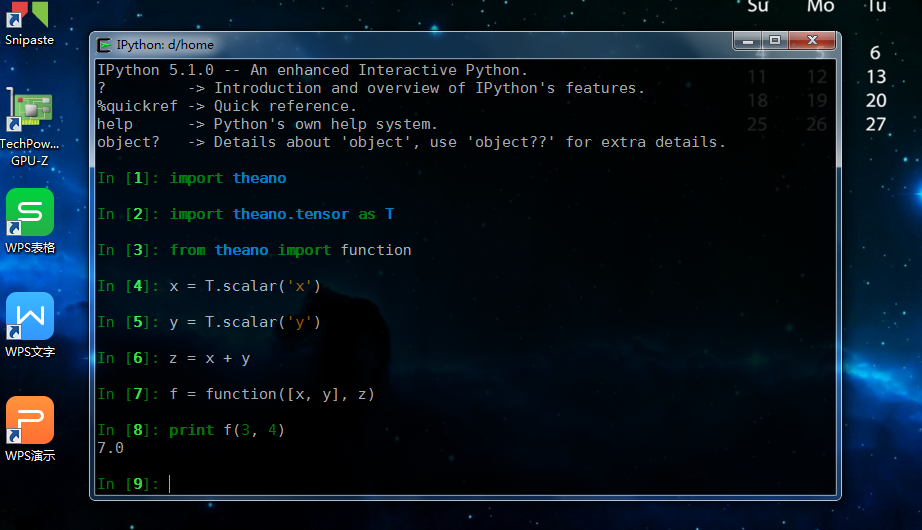Select calendar date 20
Viewport: 922px width, 530px height.
click(876, 101)
